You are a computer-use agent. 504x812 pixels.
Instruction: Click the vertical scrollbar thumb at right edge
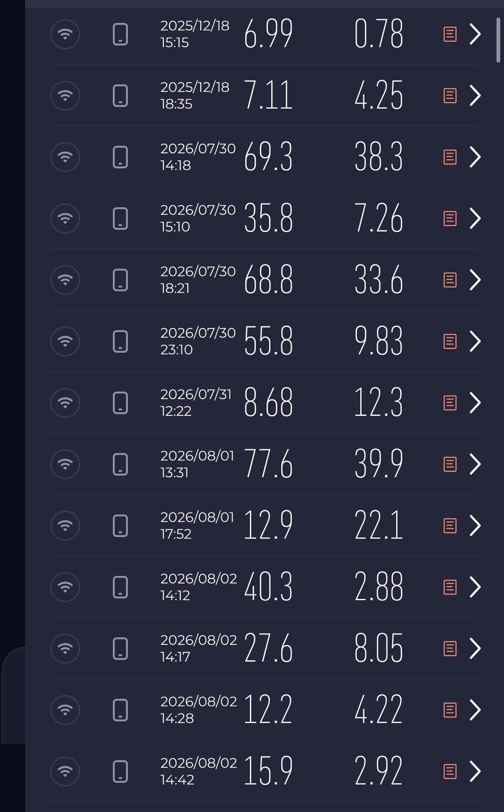(498, 40)
